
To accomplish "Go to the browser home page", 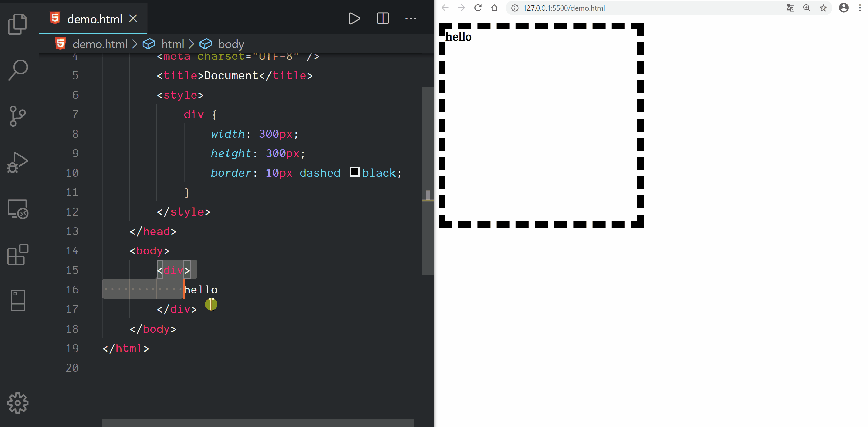I will [x=494, y=8].
